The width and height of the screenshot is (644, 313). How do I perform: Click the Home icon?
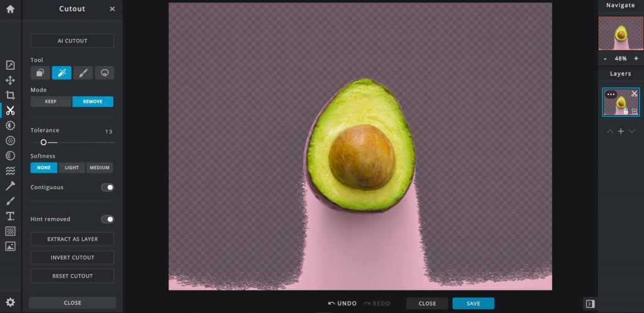pos(10,9)
